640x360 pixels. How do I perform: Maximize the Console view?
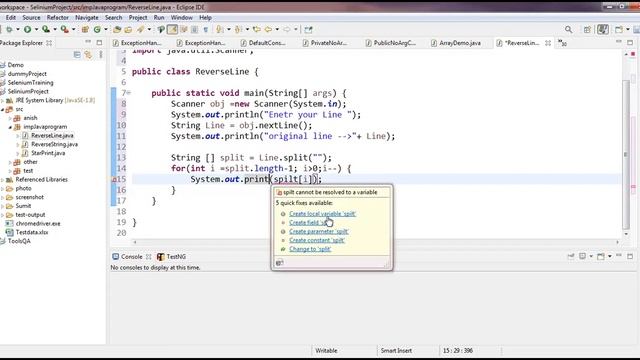click(630, 256)
